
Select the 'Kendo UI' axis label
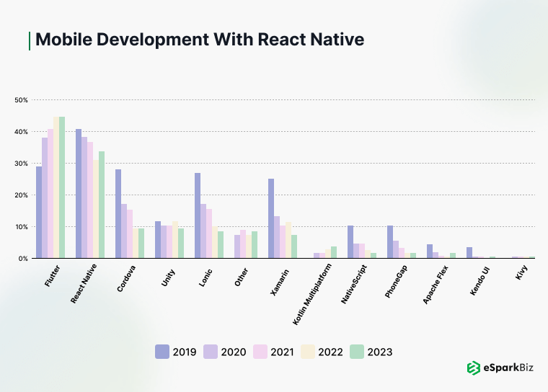click(x=479, y=281)
